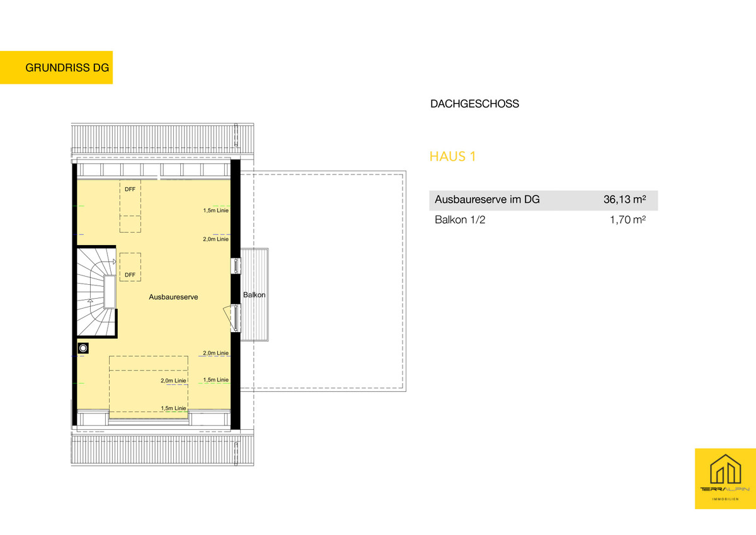
Task: Select the spiral staircase symbol
Action: click(x=97, y=291)
